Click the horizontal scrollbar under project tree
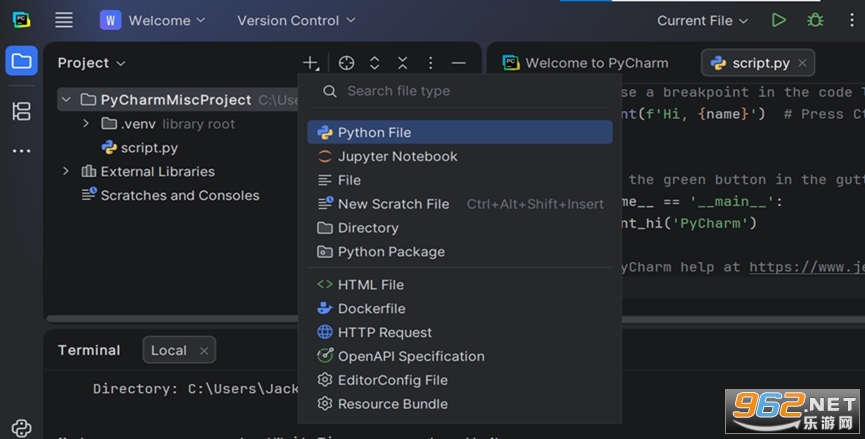The width and height of the screenshot is (865, 439). tap(172, 319)
